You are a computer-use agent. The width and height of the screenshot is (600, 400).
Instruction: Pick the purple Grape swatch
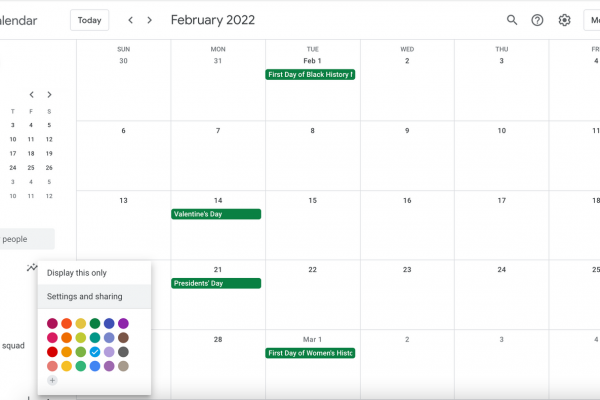(123, 323)
